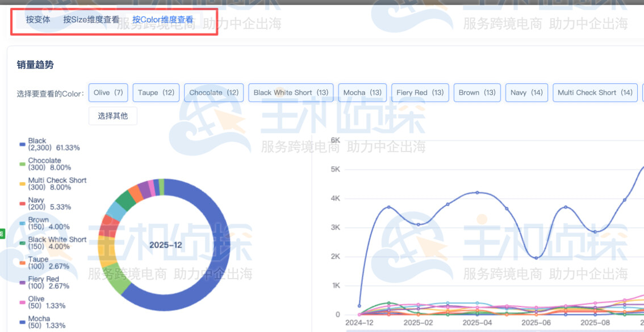Click the 销量趋势 section heading

(x=35, y=65)
